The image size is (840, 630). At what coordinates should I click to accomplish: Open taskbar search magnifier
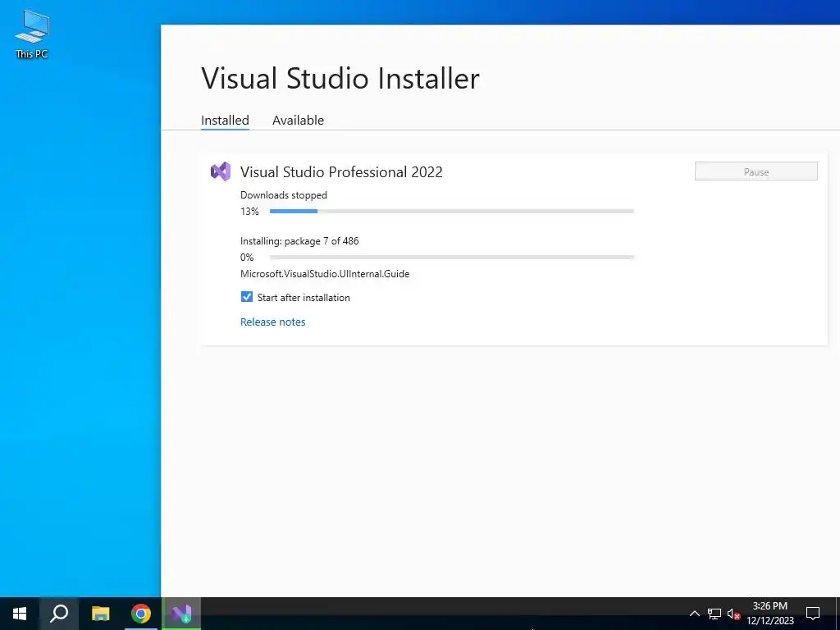point(59,614)
